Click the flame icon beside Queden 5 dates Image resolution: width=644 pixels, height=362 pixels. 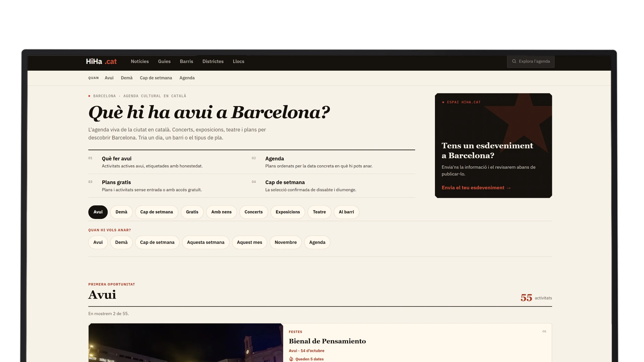(x=291, y=359)
